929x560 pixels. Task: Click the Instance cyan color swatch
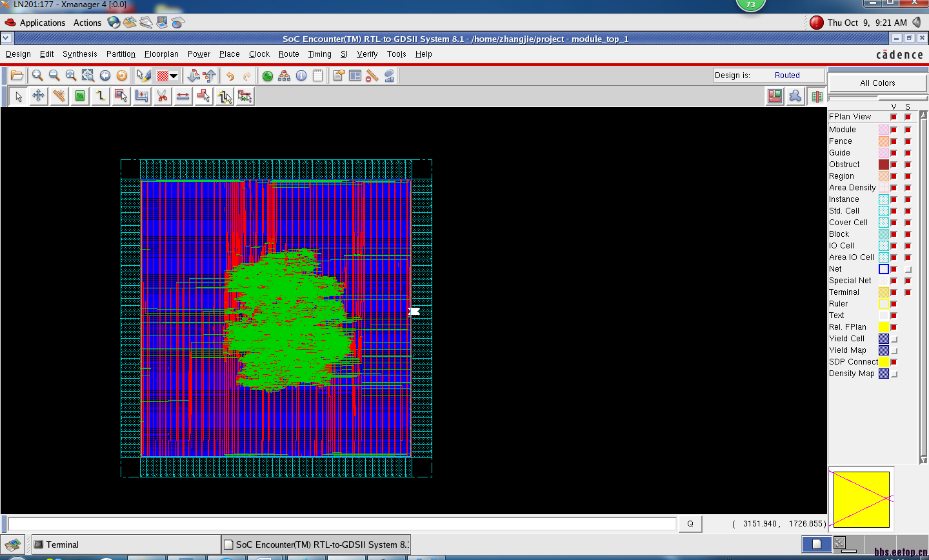pos(884,199)
